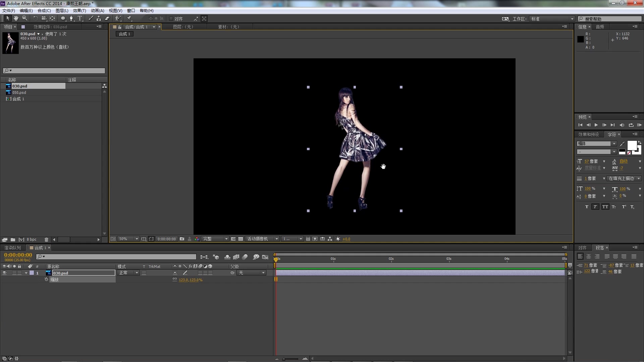Select the Hand tool
The width and height of the screenshot is (644, 362).
click(16, 18)
